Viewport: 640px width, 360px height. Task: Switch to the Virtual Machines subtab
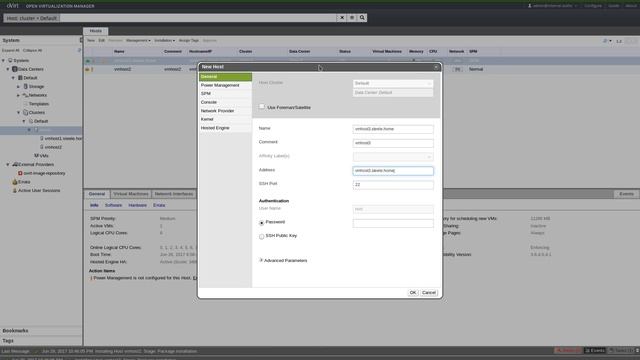pos(131,194)
